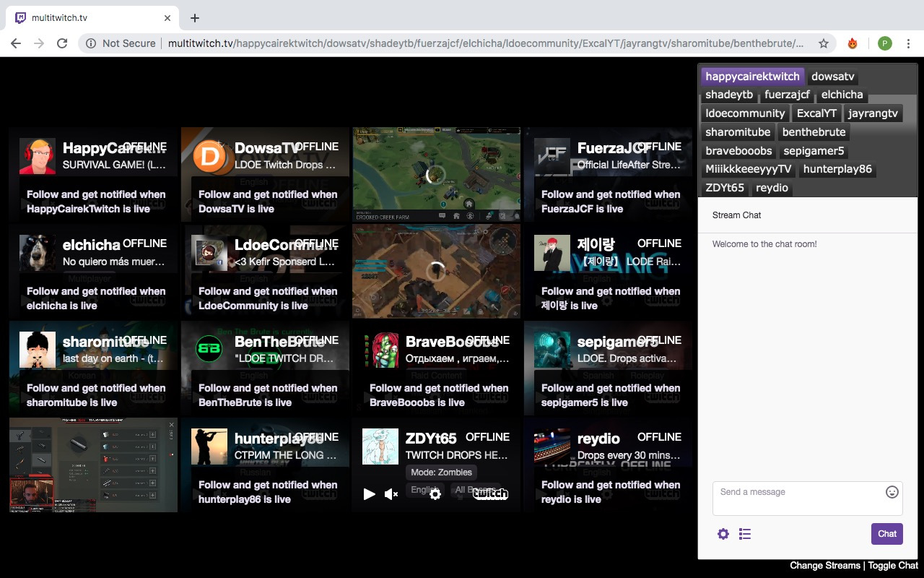Select the jayrangtv chat tab

(873, 113)
